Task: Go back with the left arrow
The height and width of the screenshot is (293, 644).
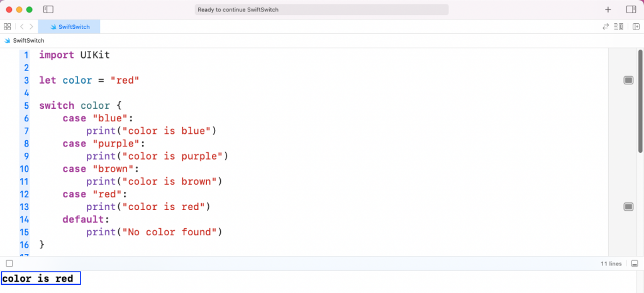Action: point(22,26)
